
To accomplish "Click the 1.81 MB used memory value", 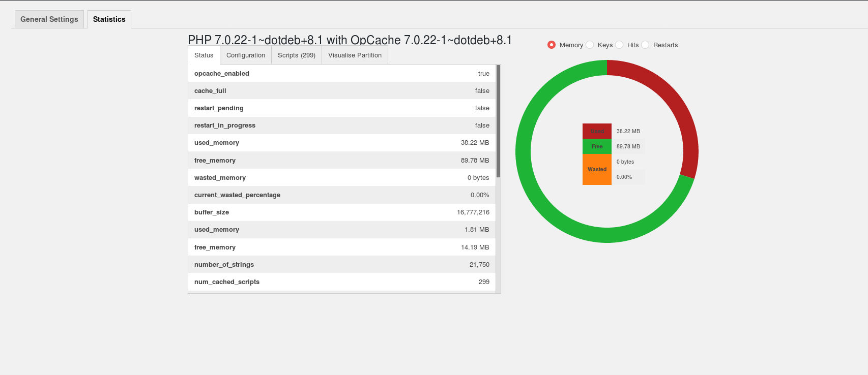I will coord(477,230).
